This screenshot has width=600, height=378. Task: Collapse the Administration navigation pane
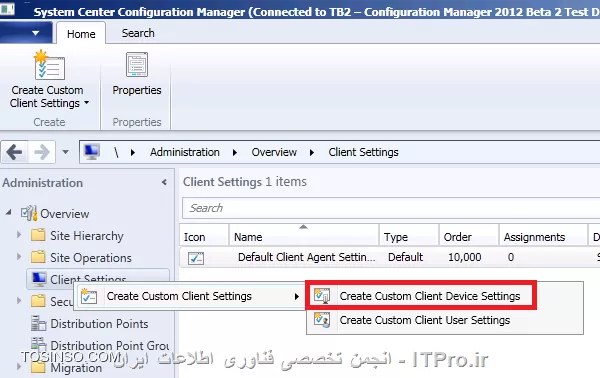pos(164,182)
